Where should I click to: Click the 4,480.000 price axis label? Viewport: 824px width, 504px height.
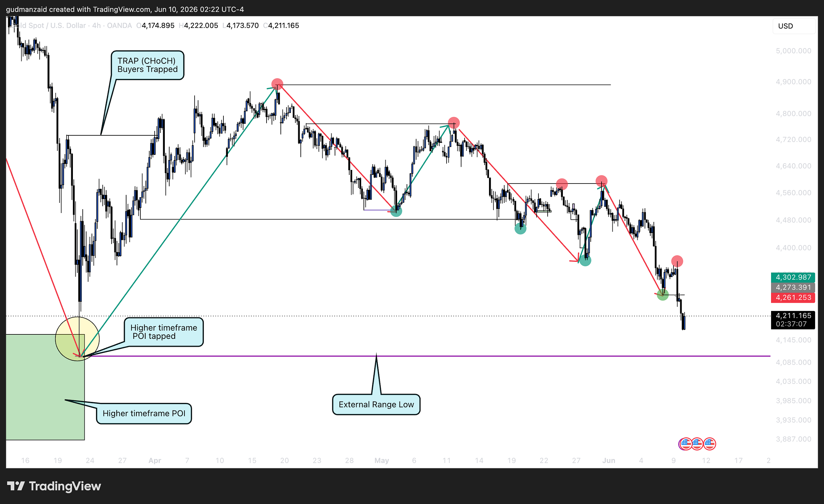793,220
